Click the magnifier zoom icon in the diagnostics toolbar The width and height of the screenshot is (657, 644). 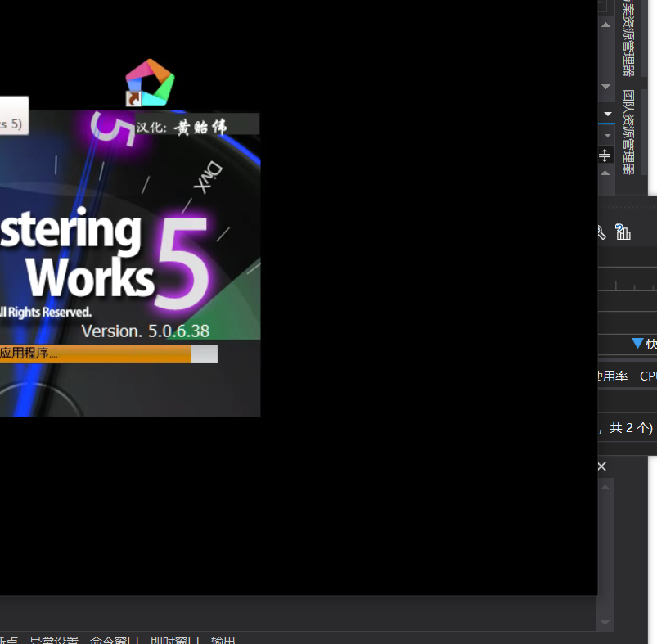[x=601, y=232]
